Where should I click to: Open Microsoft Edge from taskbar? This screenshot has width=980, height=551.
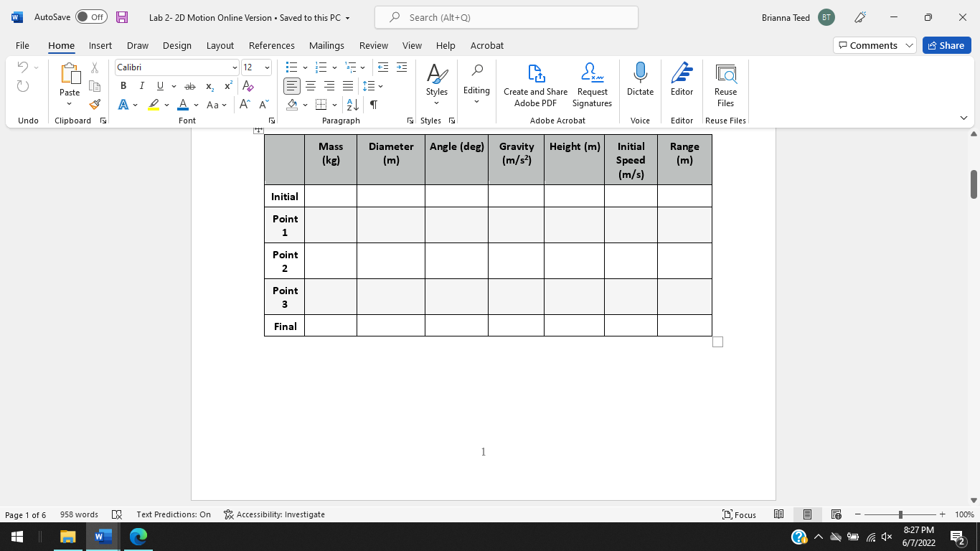138,536
